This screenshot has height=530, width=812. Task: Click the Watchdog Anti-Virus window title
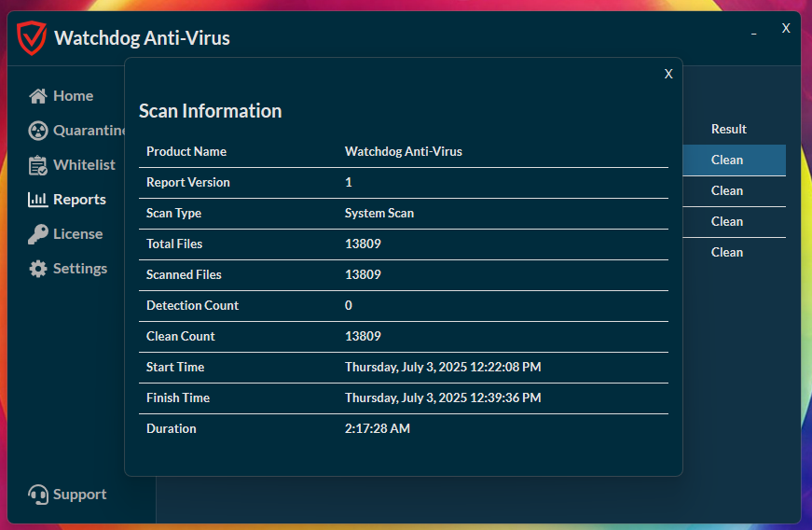142,38
